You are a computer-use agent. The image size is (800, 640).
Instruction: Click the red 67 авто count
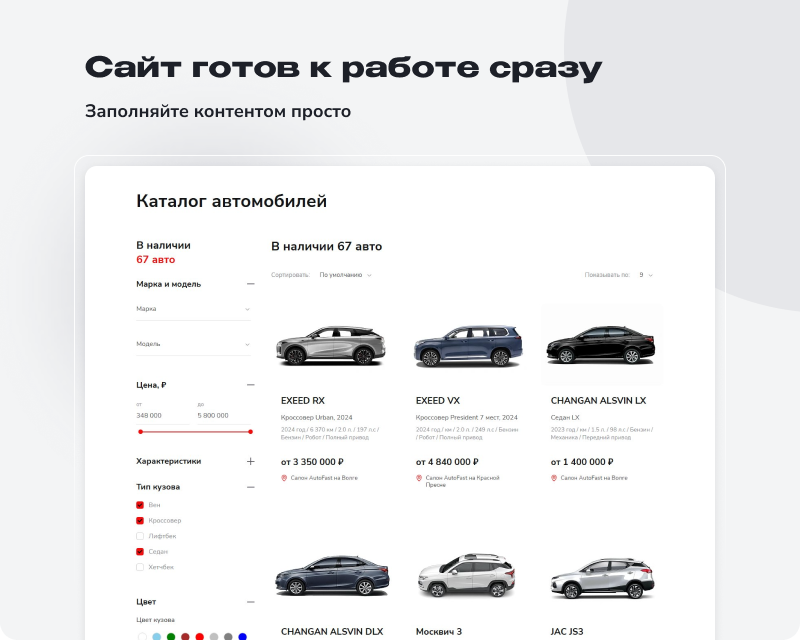156,260
